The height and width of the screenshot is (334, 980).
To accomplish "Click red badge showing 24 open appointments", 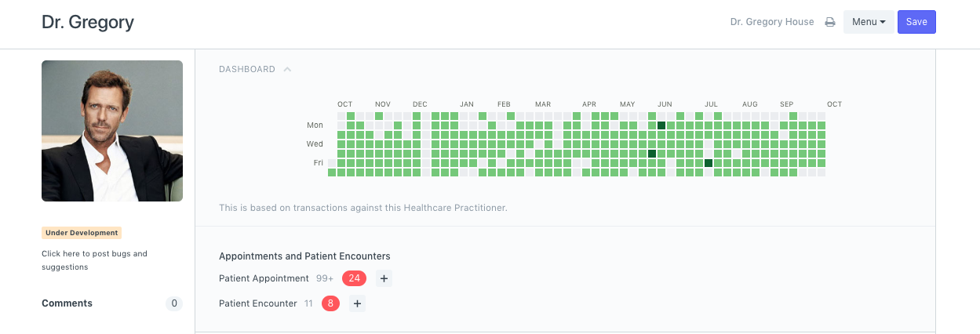I will (354, 278).
